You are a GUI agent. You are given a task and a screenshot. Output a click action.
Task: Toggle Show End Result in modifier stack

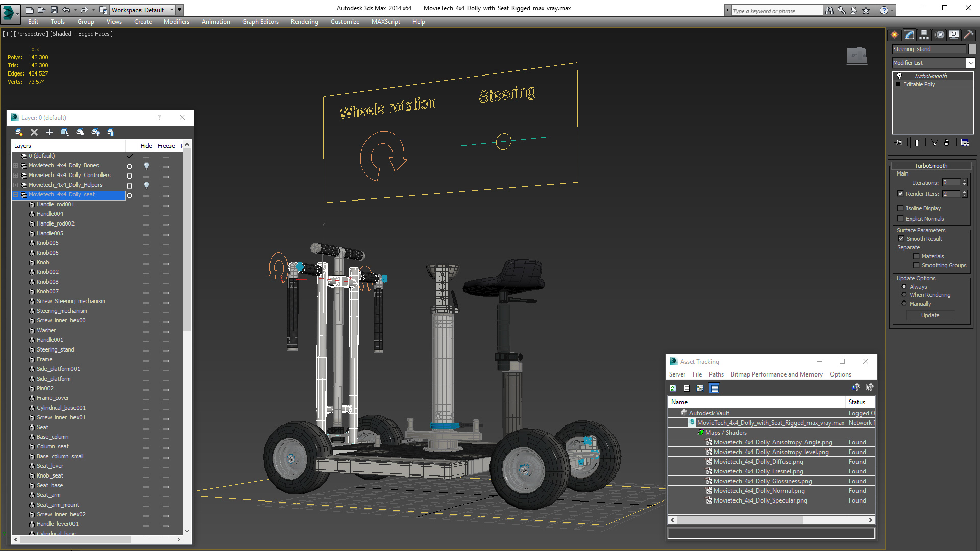coord(917,143)
